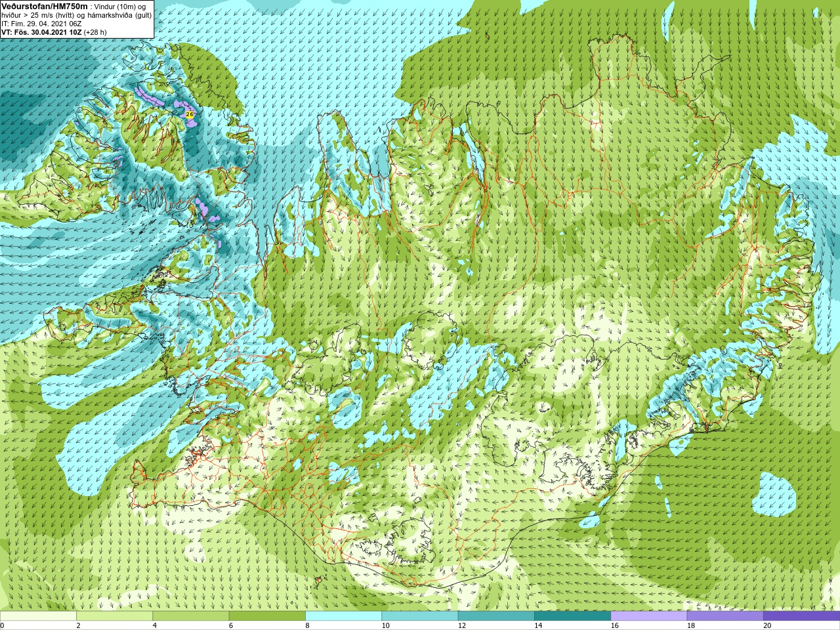The width and height of the screenshot is (840, 630).
Task: Pick the turquoise 10–12 m/s scale swatch
Action: (419, 616)
